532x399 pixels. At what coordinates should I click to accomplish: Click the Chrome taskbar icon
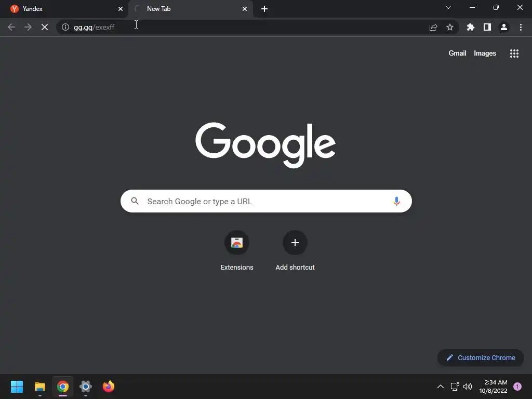pos(63,387)
